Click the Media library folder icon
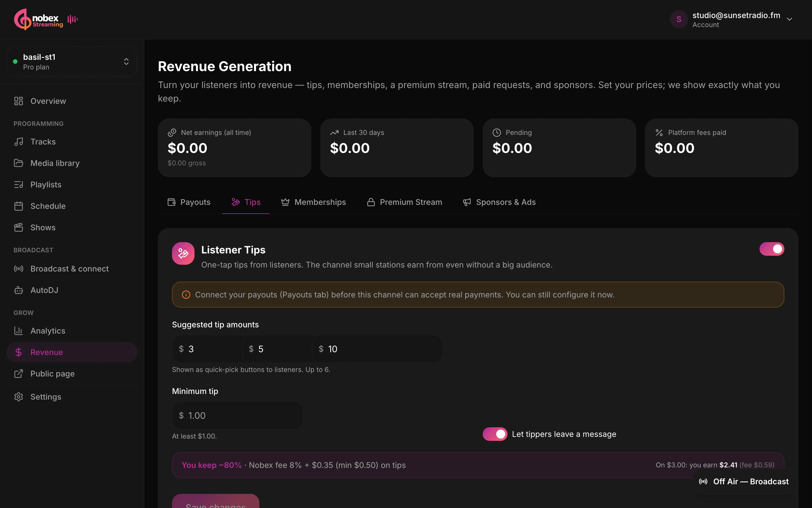Viewport: 812px width, 508px height. pyautogui.click(x=18, y=163)
